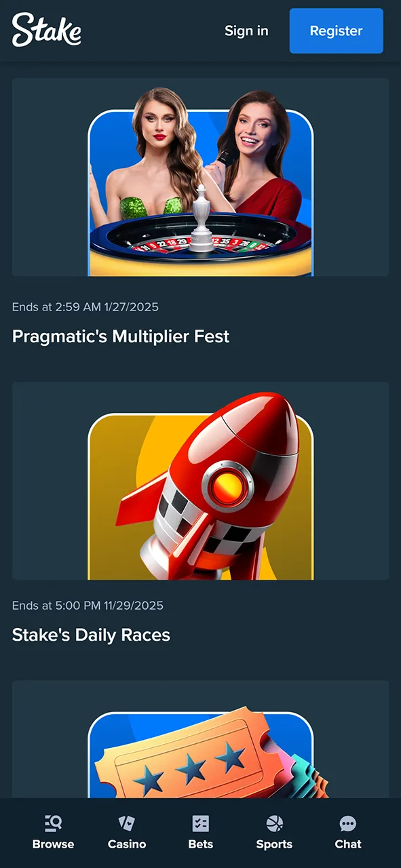Open the roulette promotion image

pyautogui.click(x=201, y=177)
